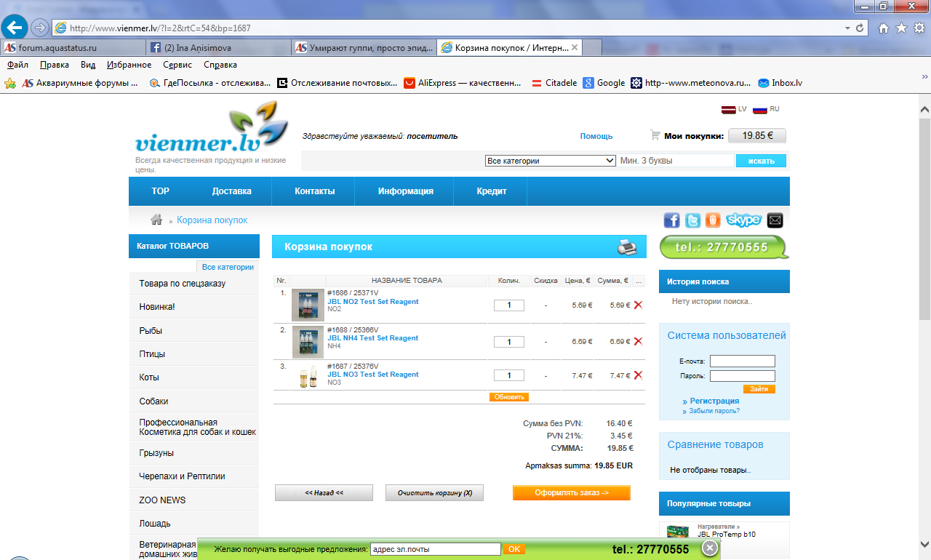
Task: Remove JBL NO3 Test Set from cart
Action: pyautogui.click(x=638, y=375)
